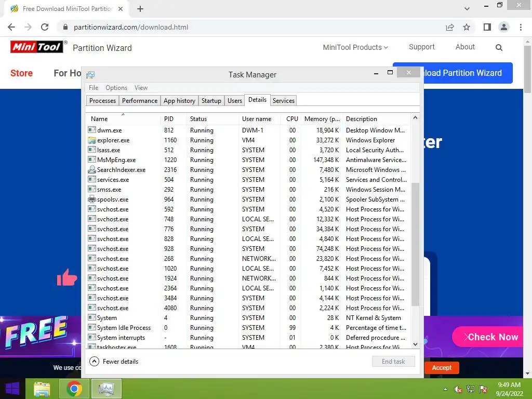Open Chrome three-dot menu
The width and height of the screenshot is (532, 399).
click(x=521, y=27)
